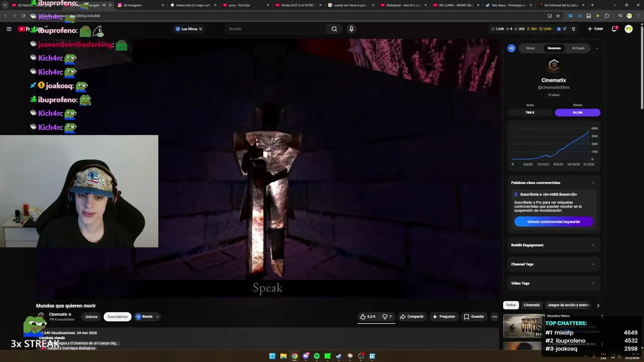Start voice search with the microphone
Viewport: 644px width, 362px height.
click(351, 29)
